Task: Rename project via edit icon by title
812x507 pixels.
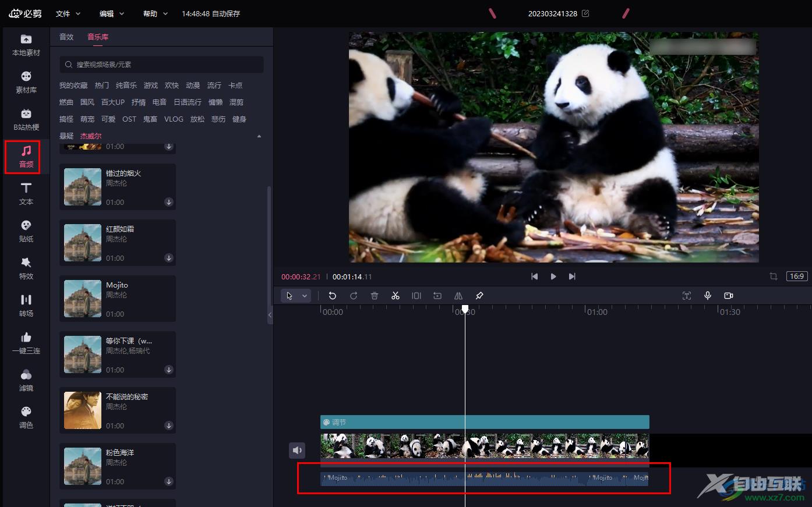Action: [x=585, y=13]
